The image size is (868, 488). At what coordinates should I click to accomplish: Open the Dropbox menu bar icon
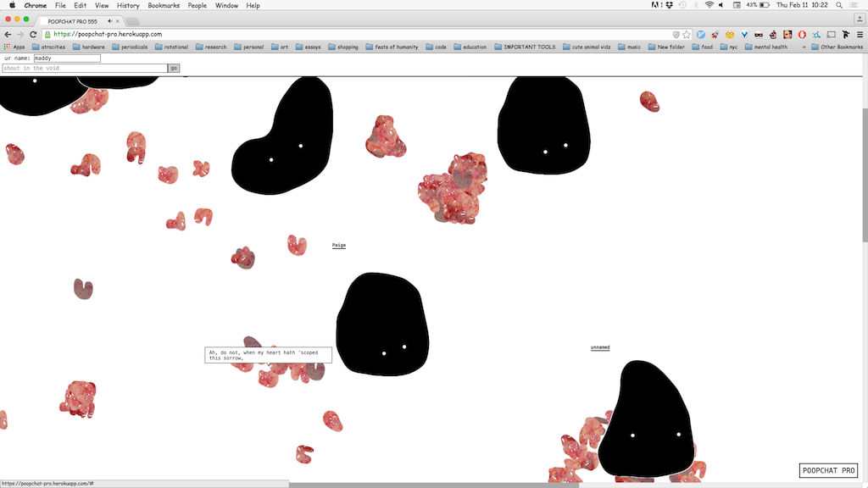pos(670,5)
